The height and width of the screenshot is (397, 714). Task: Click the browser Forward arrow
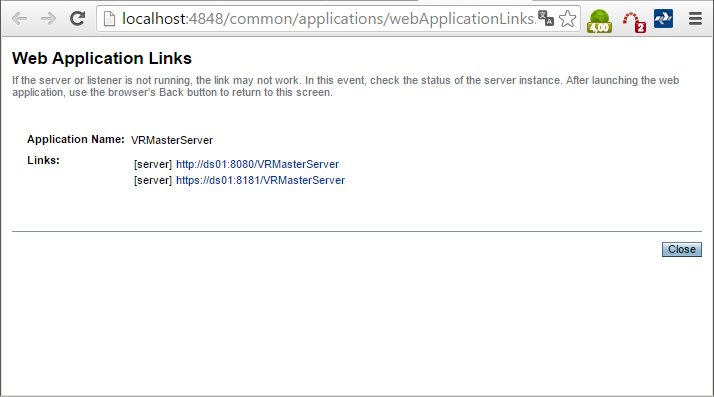coord(48,19)
